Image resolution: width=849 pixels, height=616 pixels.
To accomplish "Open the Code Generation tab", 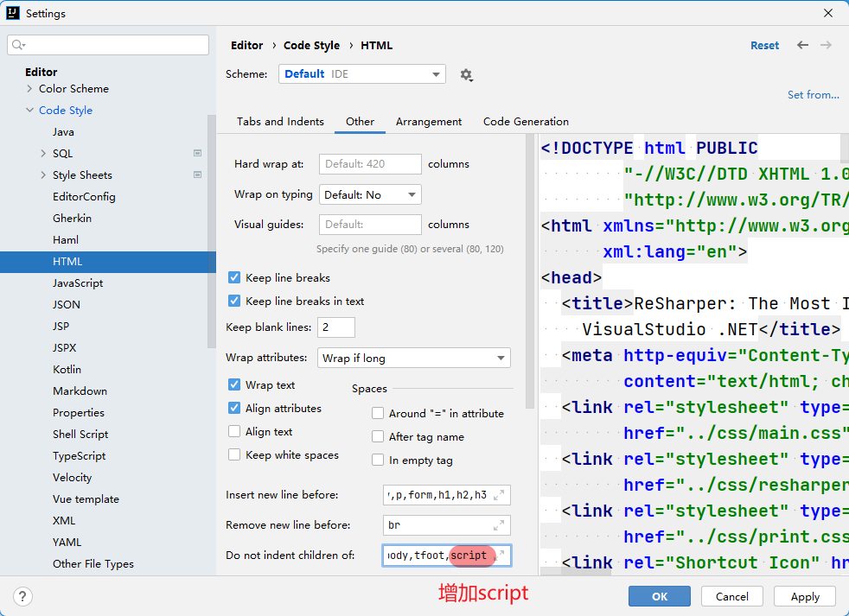I will point(526,121).
